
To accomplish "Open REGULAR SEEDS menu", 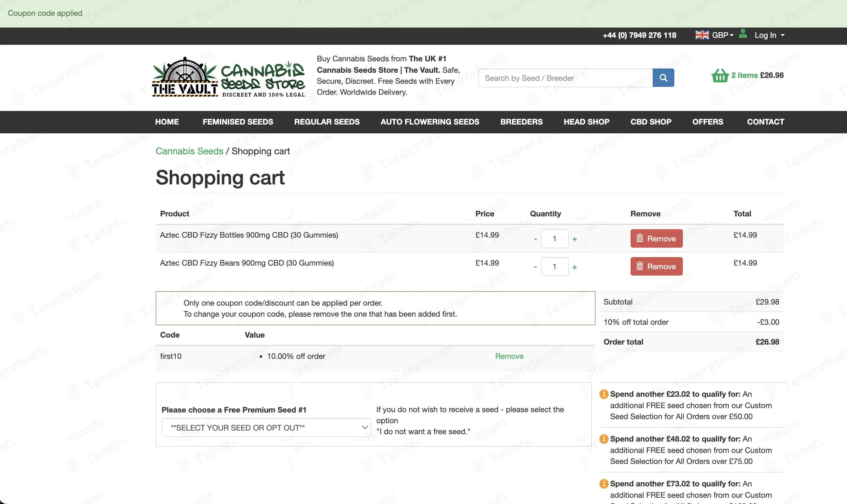I will [327, 122].
